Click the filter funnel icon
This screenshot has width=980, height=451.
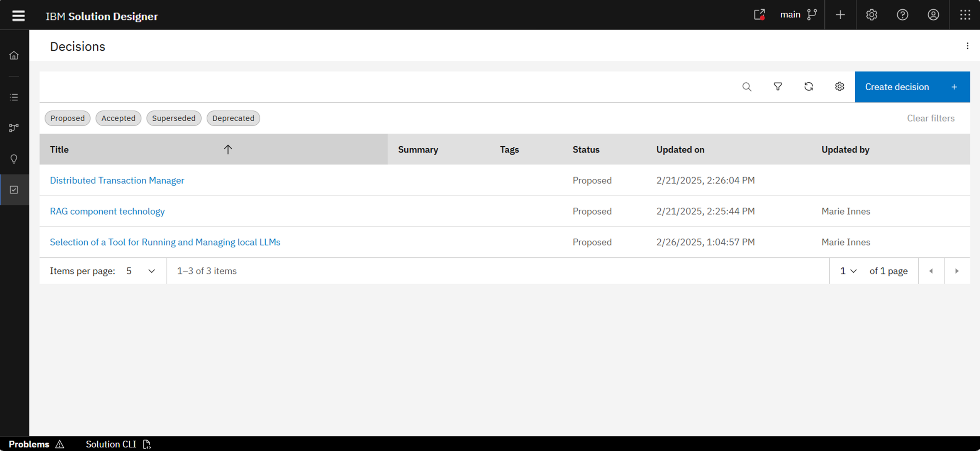click(778, 87)
